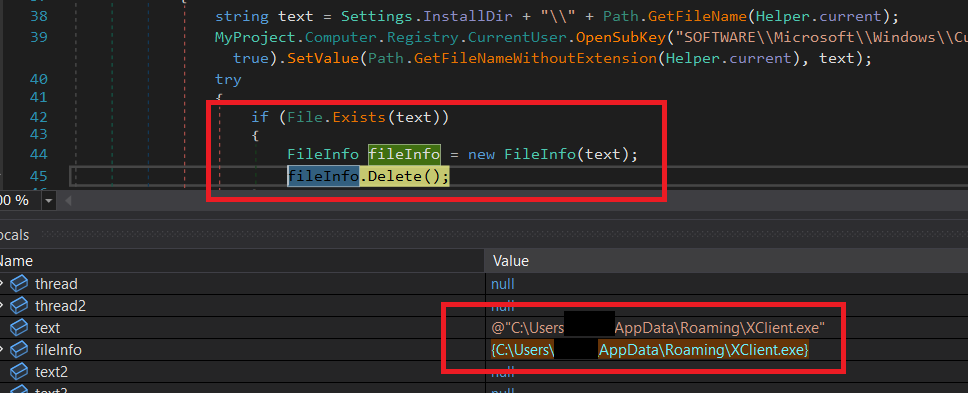Click the try keyword on line 40
Screen dimensions: 968x393
pyautogui.click(x=228, y=79)
